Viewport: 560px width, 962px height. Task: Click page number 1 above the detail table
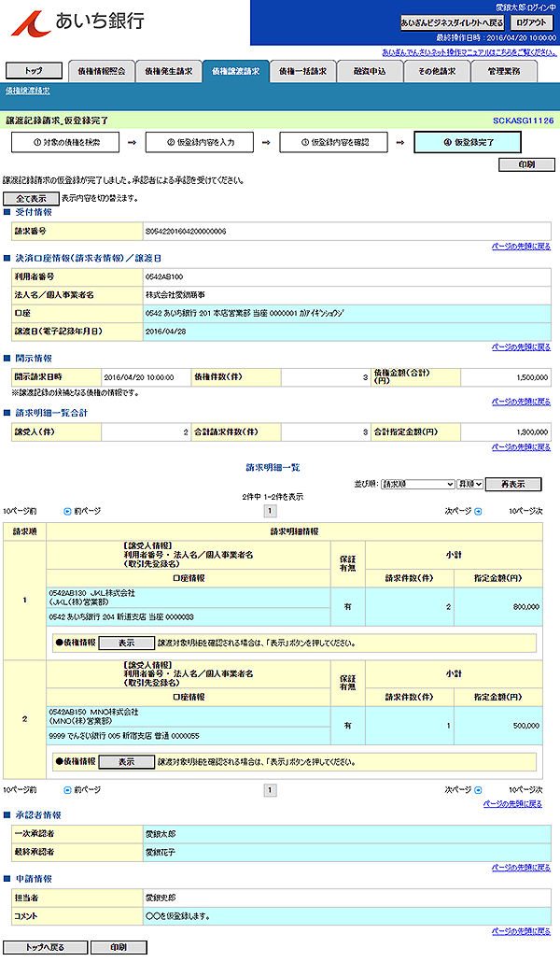pos(270,511)
